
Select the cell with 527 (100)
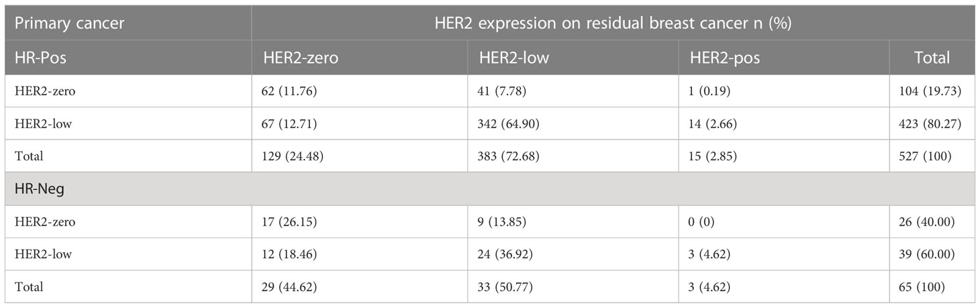(932, 156)
